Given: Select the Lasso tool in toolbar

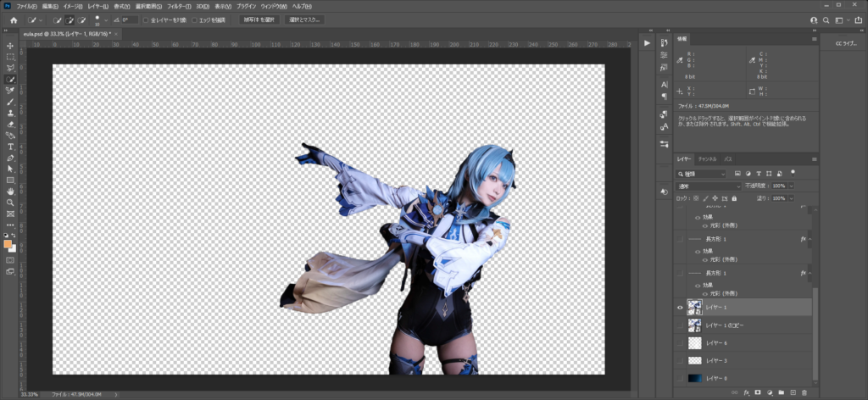Looking at the screenshot, I should point(10,68).
